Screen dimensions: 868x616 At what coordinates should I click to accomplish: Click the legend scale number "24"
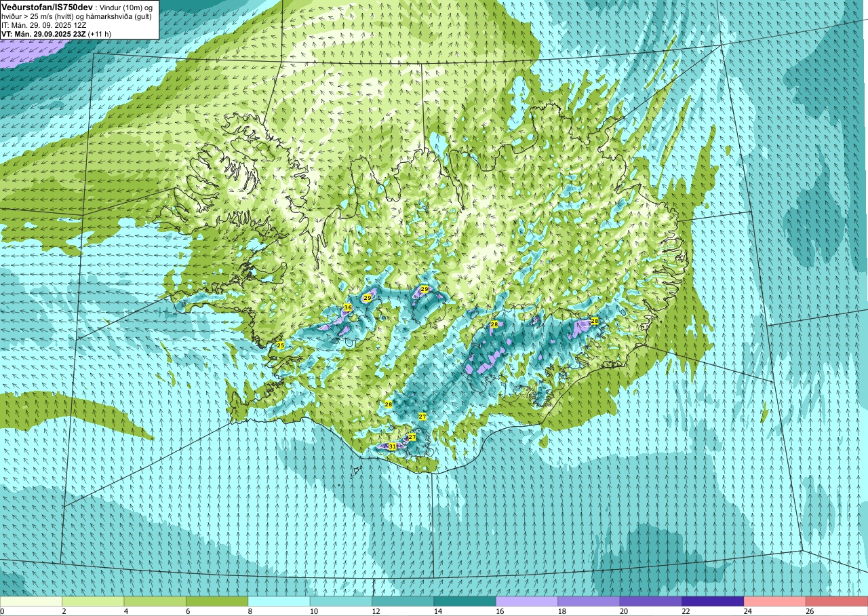[749, 611]
